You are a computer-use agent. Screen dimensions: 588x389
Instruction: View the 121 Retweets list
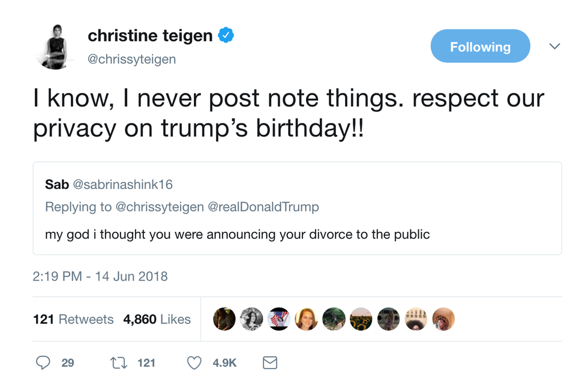(73, 319)
